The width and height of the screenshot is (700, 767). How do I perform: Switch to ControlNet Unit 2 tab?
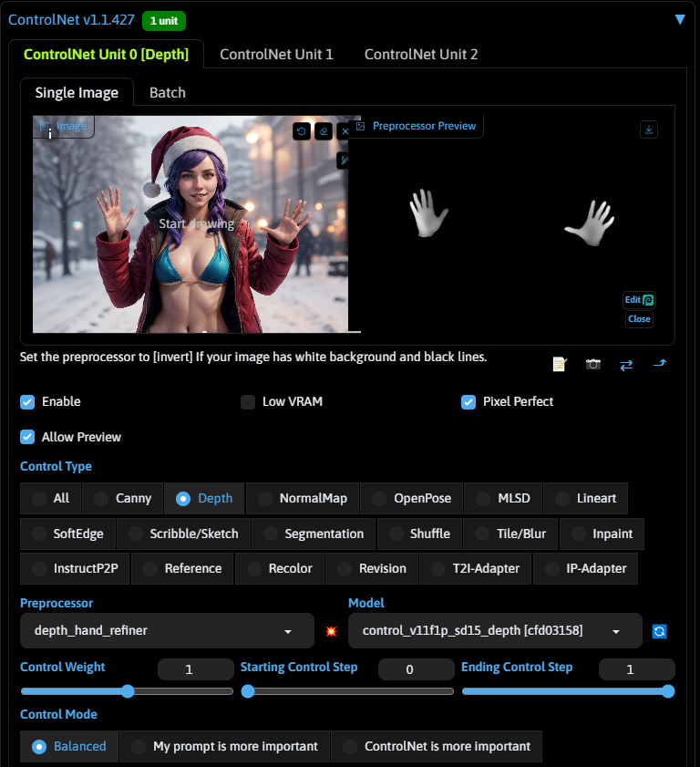click(421, 55)
